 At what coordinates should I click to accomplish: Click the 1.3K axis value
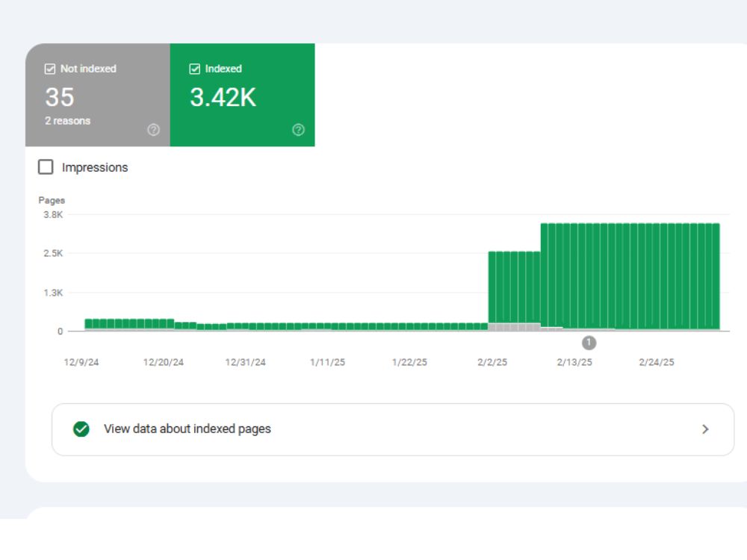tap(53, 293)
